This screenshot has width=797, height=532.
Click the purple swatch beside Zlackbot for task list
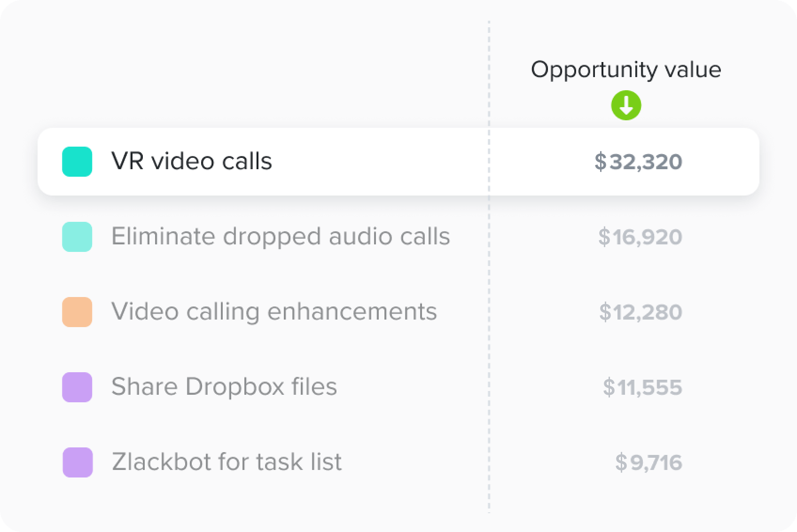tap(78, 462)
